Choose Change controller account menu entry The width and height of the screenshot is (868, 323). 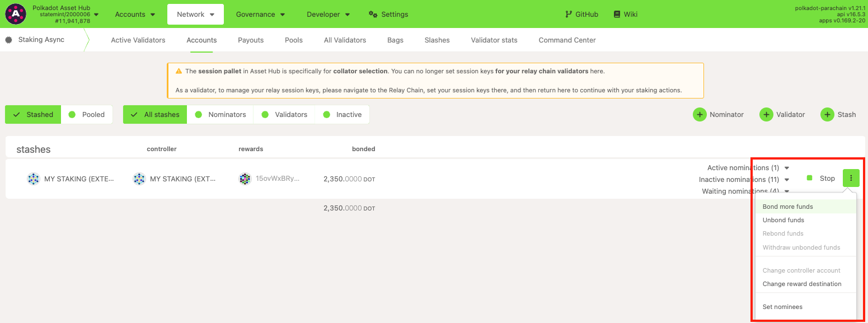tap(806, 270)
